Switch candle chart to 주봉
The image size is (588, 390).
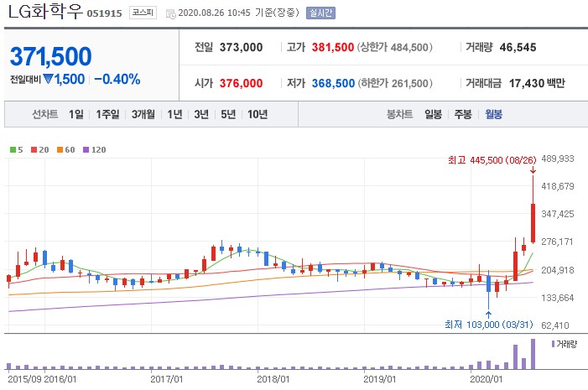(463, 114)
